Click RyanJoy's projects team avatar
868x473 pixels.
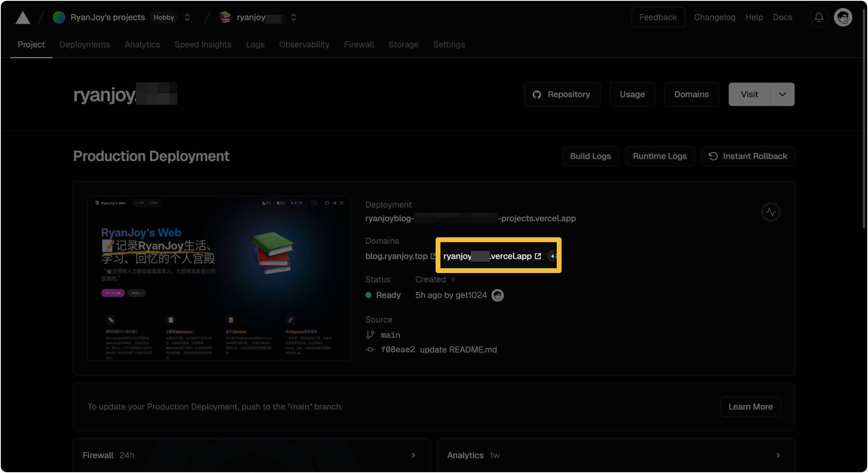point(59,17)
